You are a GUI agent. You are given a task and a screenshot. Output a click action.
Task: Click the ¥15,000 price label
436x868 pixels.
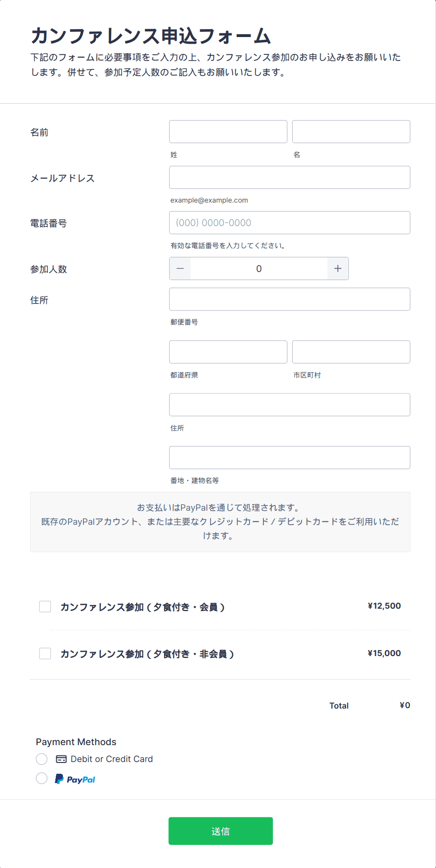(x=384, y=653)
